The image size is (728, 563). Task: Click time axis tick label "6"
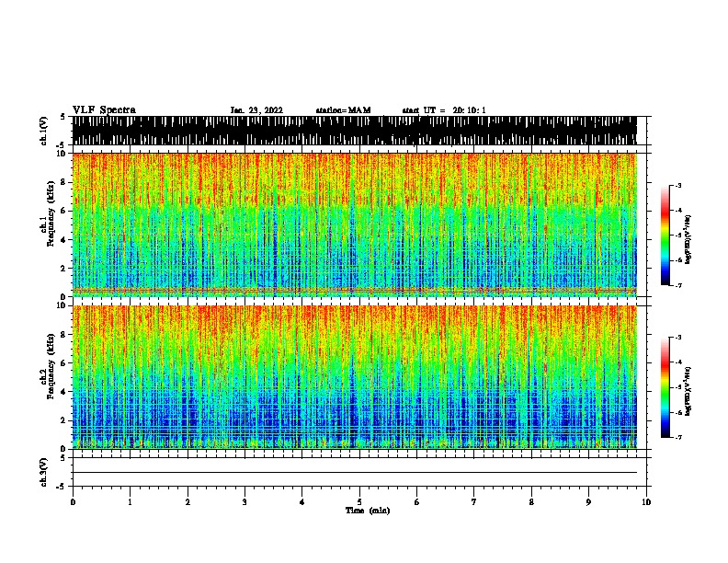(417, 502)
